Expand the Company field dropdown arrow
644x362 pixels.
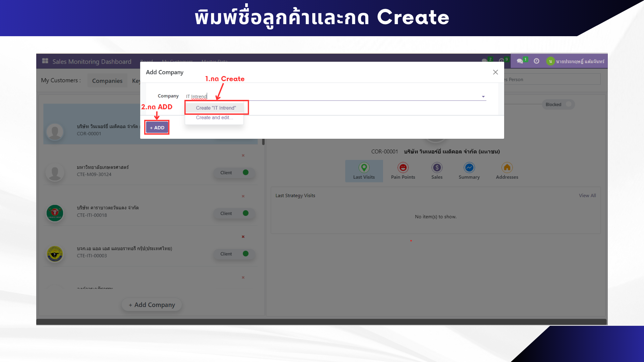click(x=483, y=97)
